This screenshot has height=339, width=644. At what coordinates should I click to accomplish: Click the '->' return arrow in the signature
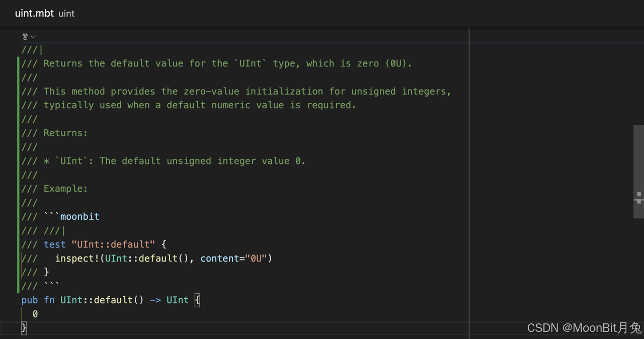click(x=155, y=300)
